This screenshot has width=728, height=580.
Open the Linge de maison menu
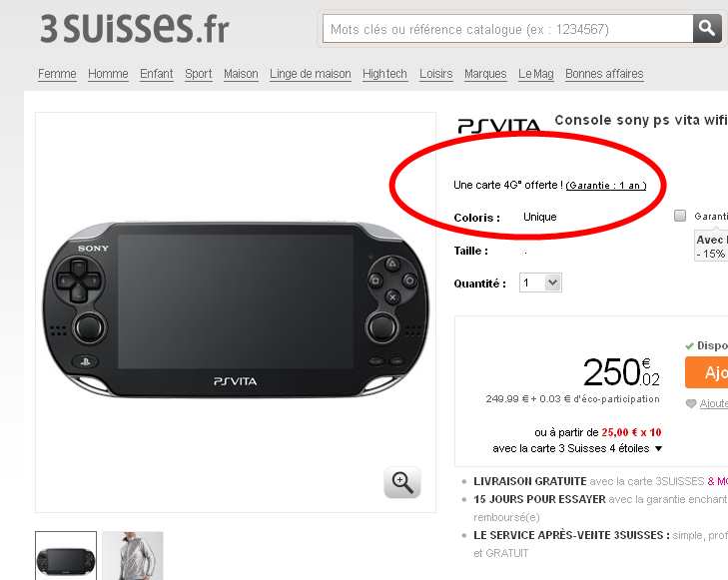311,74
